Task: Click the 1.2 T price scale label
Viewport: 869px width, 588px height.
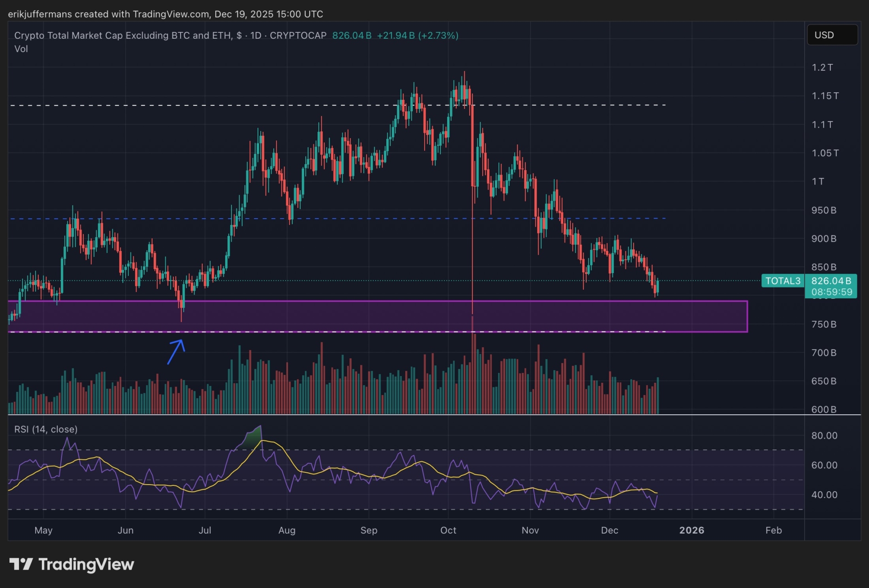Action: pyautogui.click(x=822, y=67)
